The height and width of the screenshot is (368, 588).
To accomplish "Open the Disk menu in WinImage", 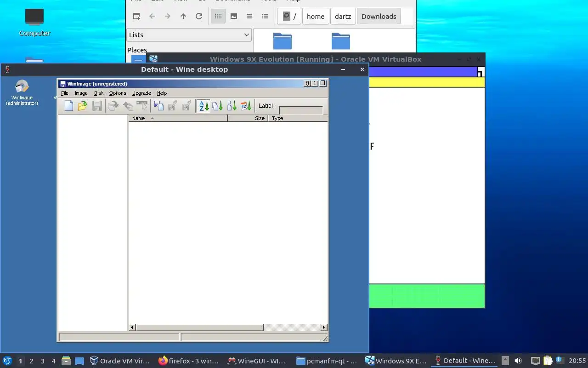I will coord(99,93).
